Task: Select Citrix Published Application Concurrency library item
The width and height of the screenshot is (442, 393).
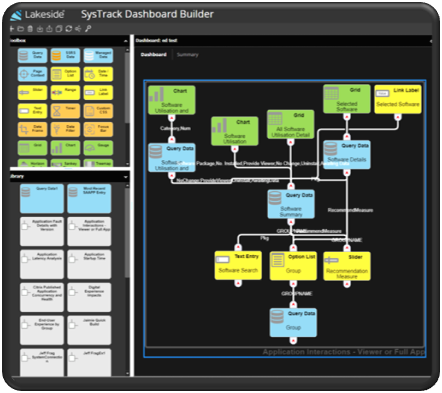Action: 42,297
